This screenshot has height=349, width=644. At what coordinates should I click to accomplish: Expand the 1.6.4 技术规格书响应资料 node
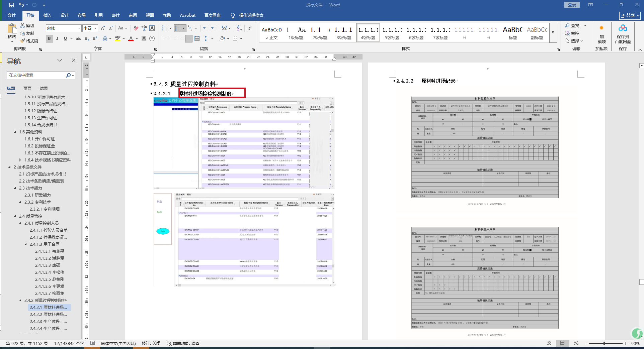tap(20, 160)
